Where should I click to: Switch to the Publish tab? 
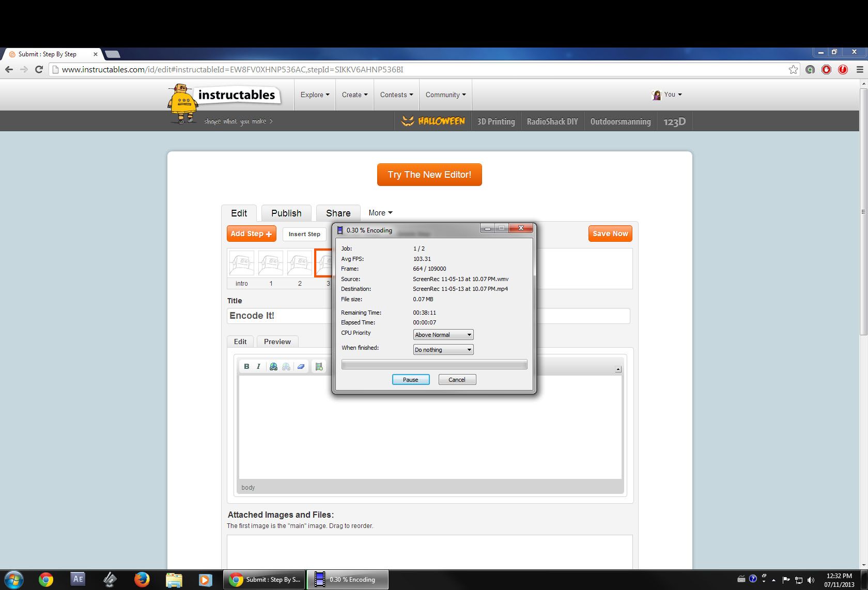tap(286, 213)
